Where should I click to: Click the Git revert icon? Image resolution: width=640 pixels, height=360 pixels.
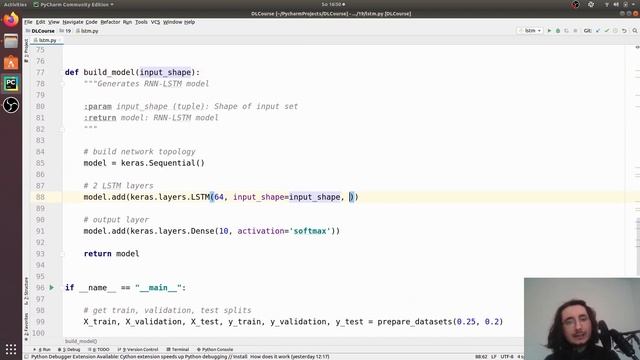pos(624,31)
